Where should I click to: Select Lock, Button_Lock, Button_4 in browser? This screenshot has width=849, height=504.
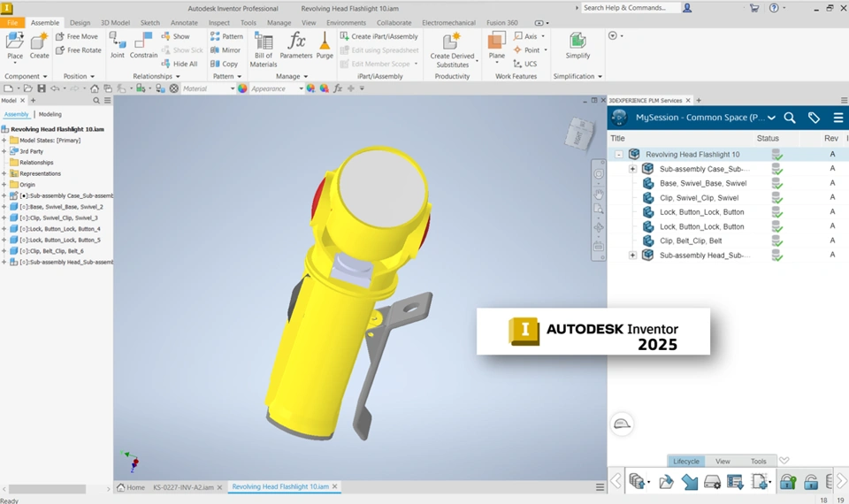(x=59, y=229)
